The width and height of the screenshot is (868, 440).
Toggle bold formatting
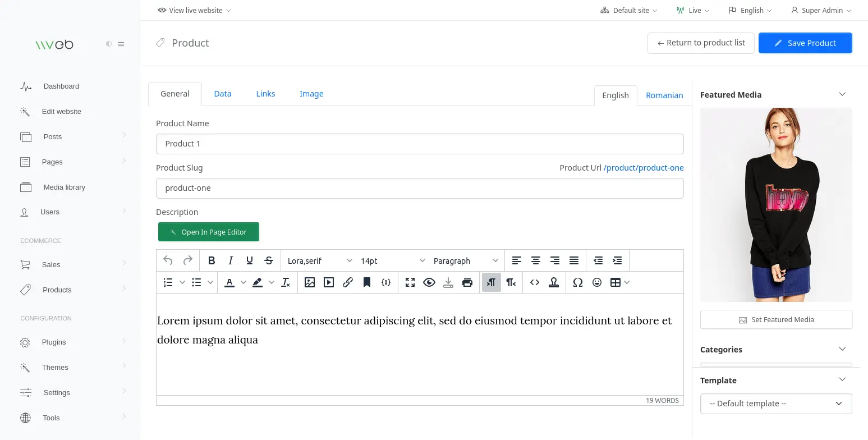212,260
